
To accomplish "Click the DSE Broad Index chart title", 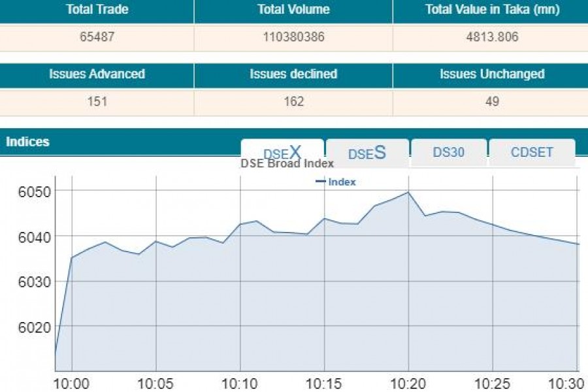I will pyautogui.click(x=287, y=163).
